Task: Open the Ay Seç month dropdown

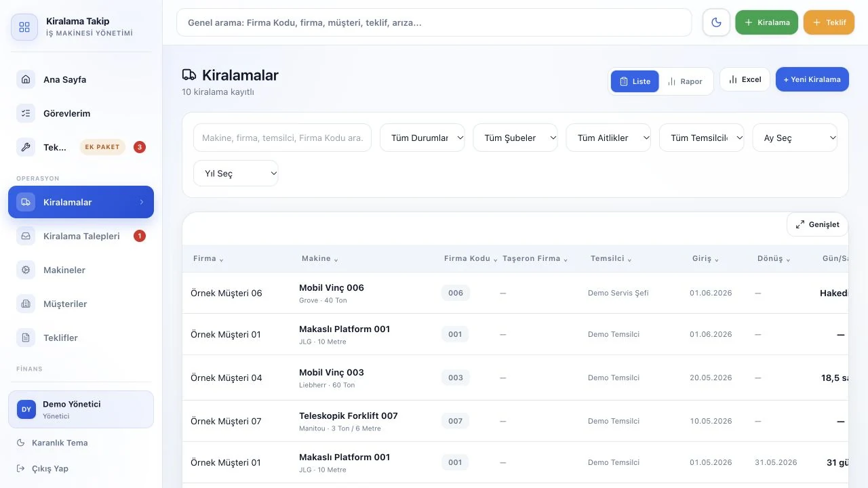Action: [x=795, y=138]
